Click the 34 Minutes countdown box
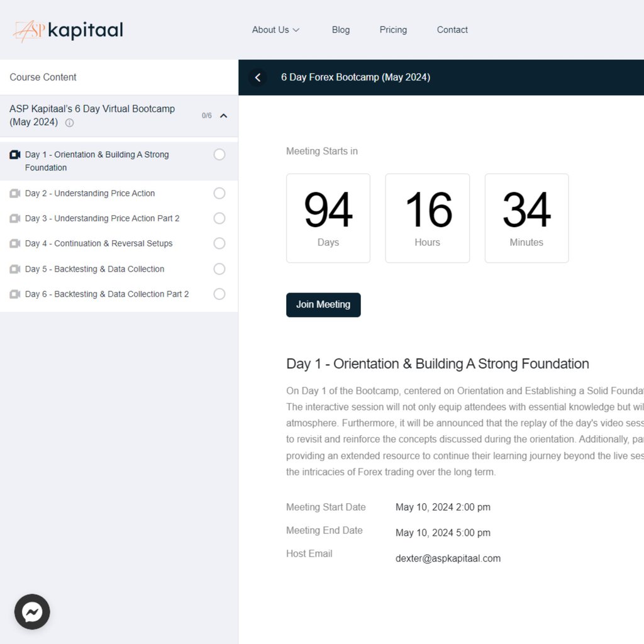 pyautogui.click(x=526, y=218)
